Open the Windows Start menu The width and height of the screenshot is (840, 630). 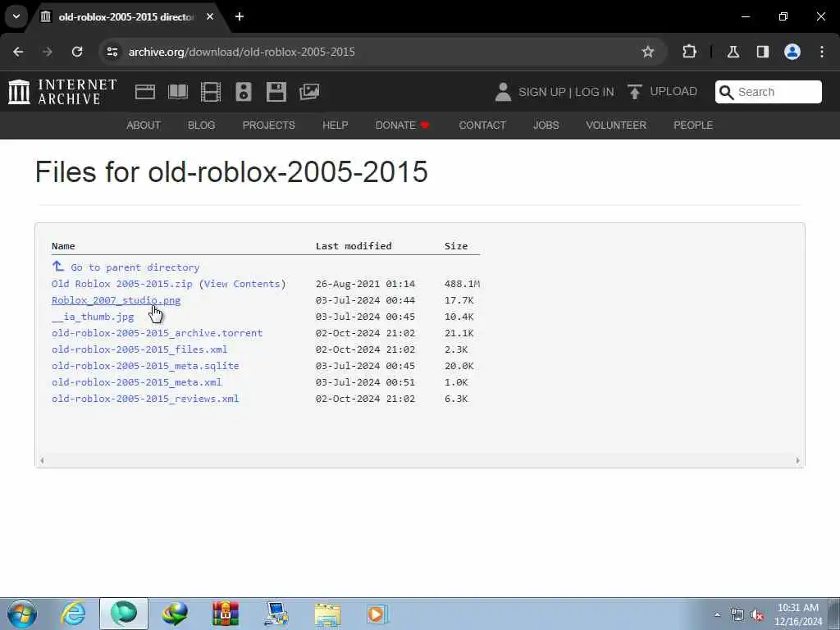click(x=22, y=614)
